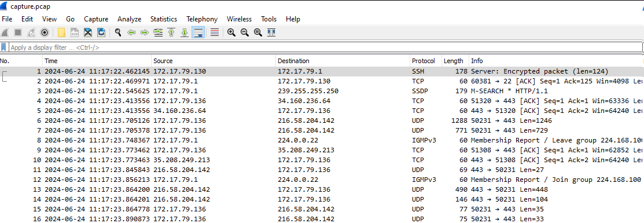Toggle auto-scroll during live capture
644x223 pixels.
coord(198,32)
